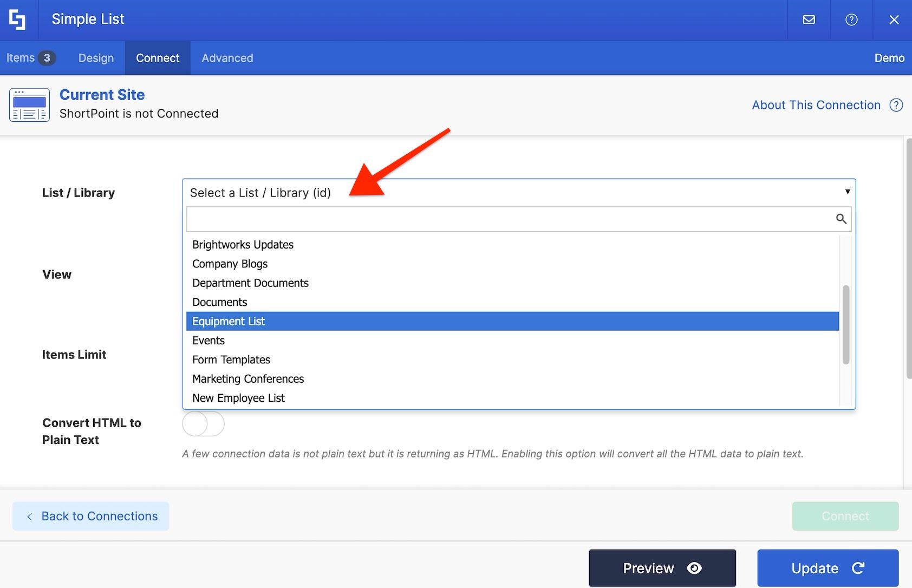This screenshot has width=912, height=588.
Task: Choose Brightworks Updates from the list
Action: 512,245
